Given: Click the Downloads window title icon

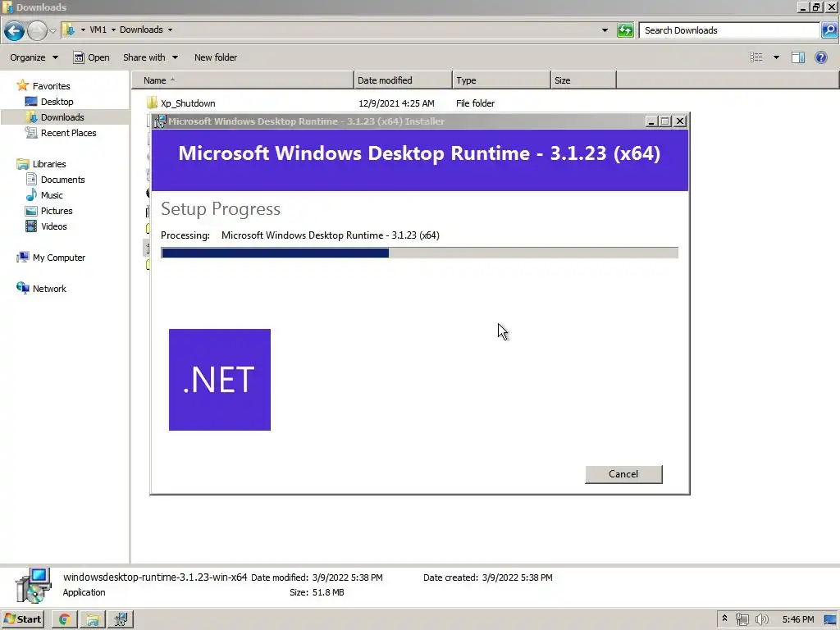Looking at the screenshot, I should 8,7.
